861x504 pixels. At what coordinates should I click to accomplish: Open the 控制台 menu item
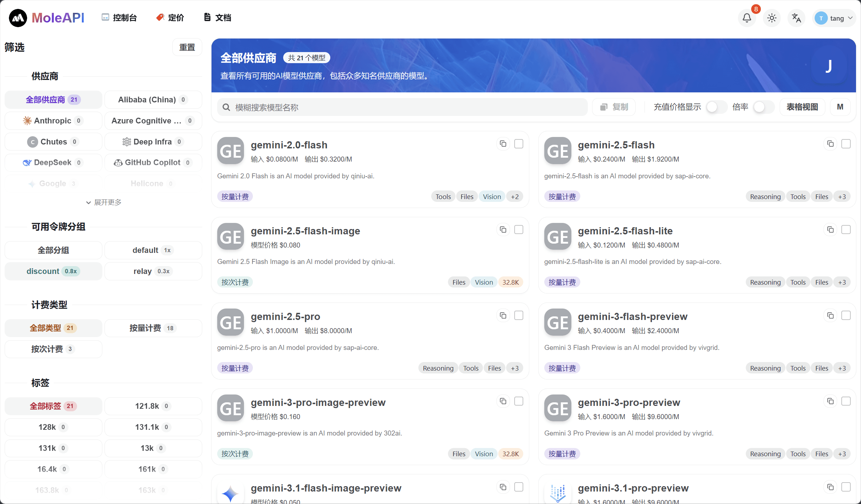point(120,17)
